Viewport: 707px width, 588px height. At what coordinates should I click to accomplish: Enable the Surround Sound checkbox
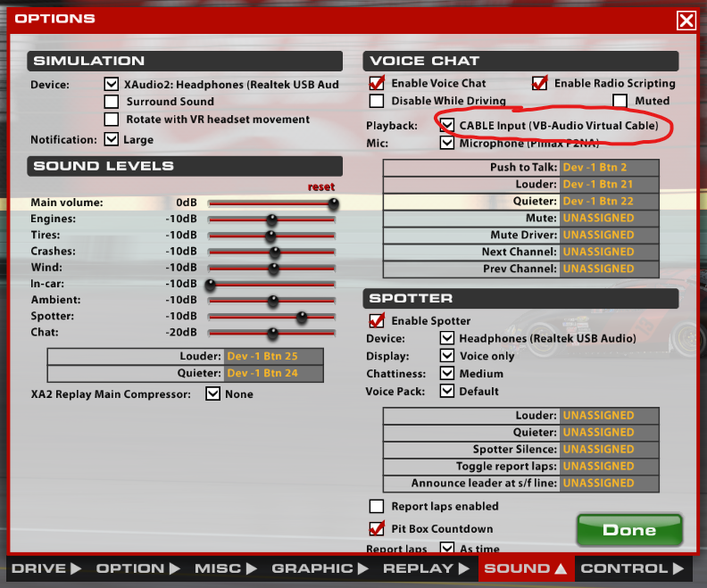[x=112, y=102]
